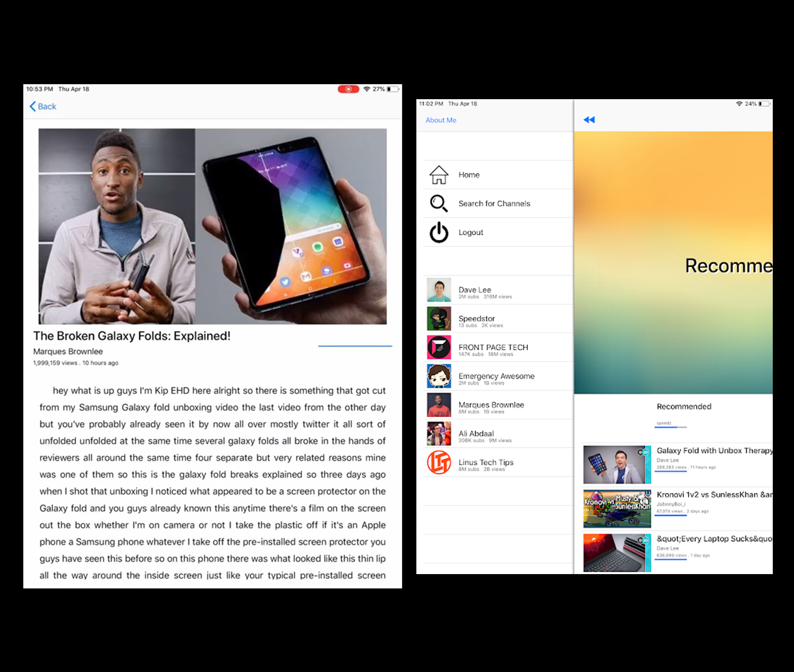
Task: Tap the Wi-Fi icon beside 24% battery
Action: 739,103
